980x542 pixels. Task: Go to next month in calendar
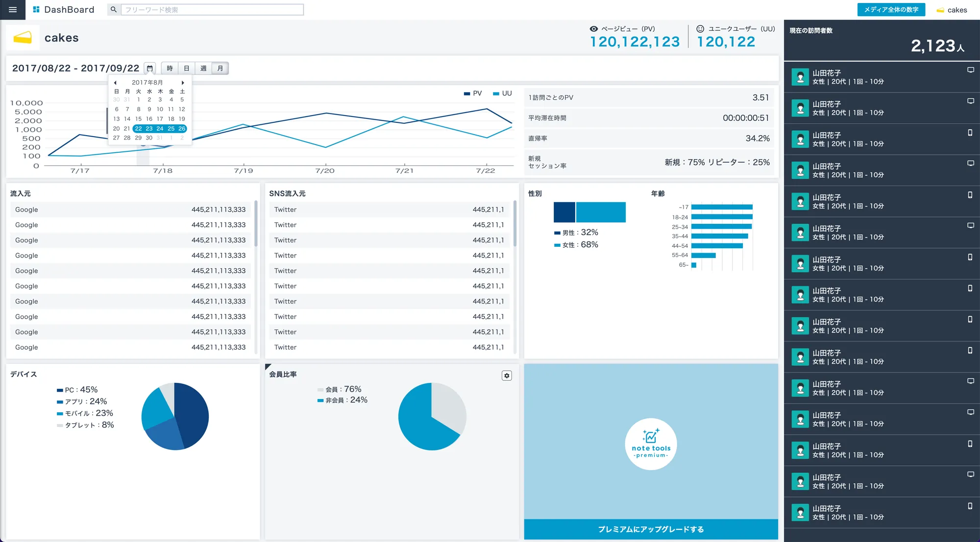point(183,83)
